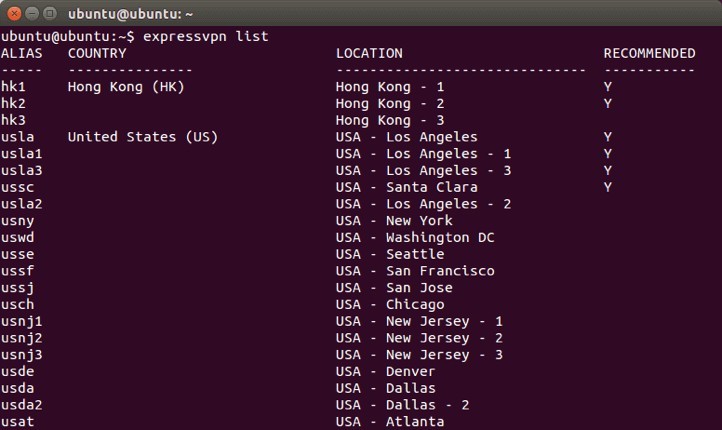
Task: Click location Hong Kong - 1
Action: [x=390, y=87]
